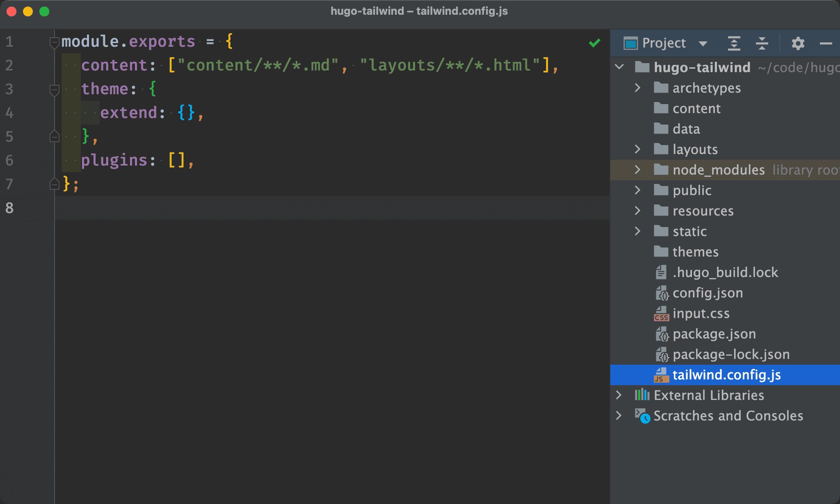Select the themes folder icon
The height and width of the screenshot is (504, 840).
tap(661, 251)
